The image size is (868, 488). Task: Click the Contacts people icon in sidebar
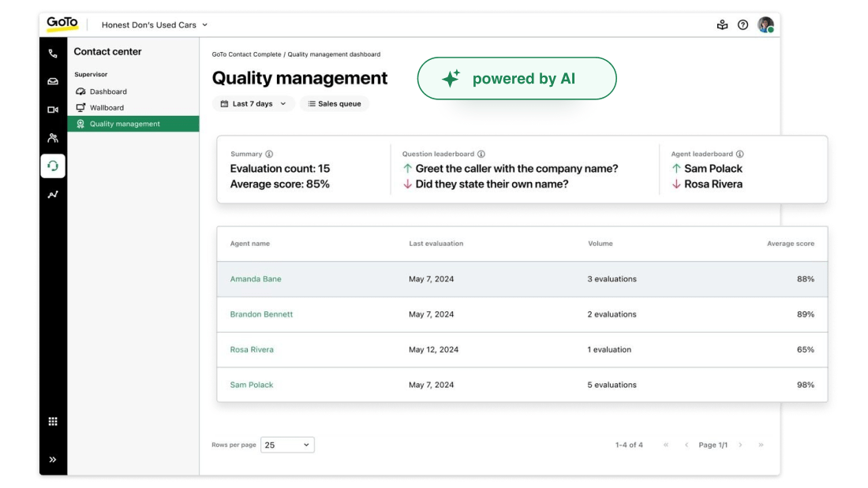52,136
